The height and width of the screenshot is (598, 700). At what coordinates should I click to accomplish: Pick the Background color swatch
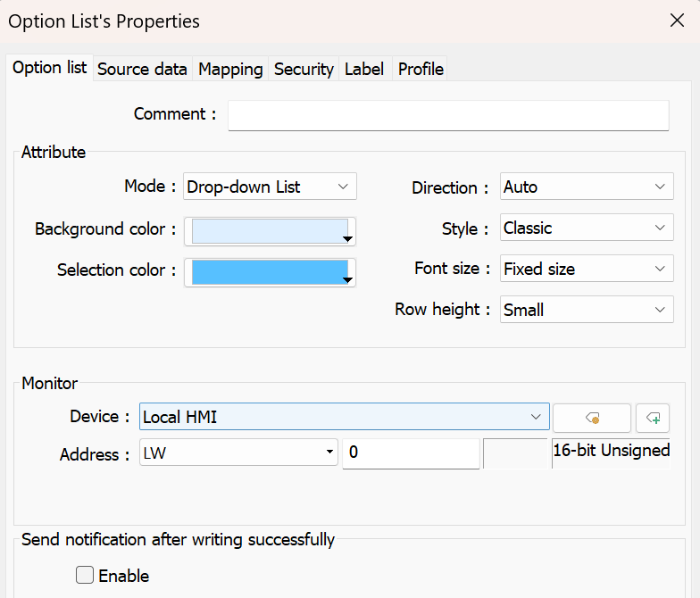click(x=270, y=232)
